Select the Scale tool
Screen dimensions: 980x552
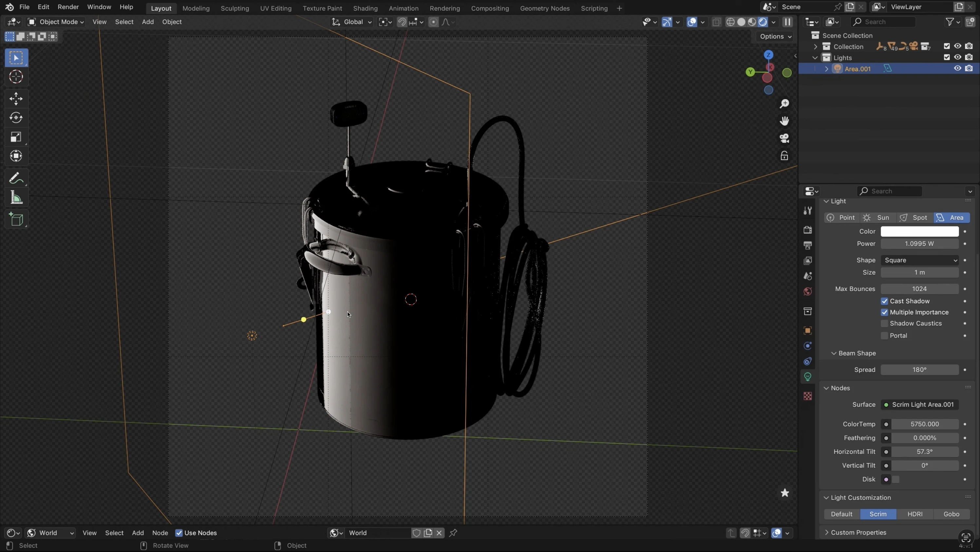[16, 137]
